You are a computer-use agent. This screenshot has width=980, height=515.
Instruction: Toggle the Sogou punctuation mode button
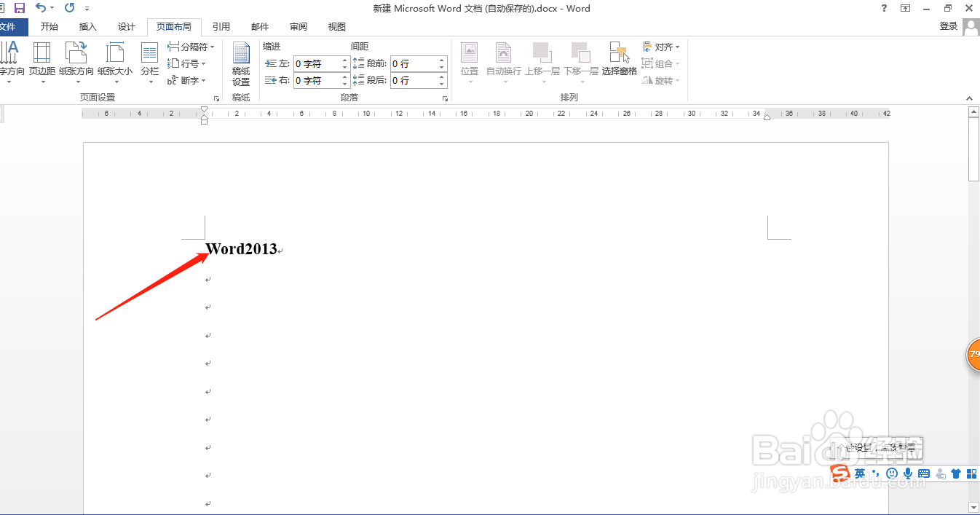(x=876, y=473)
